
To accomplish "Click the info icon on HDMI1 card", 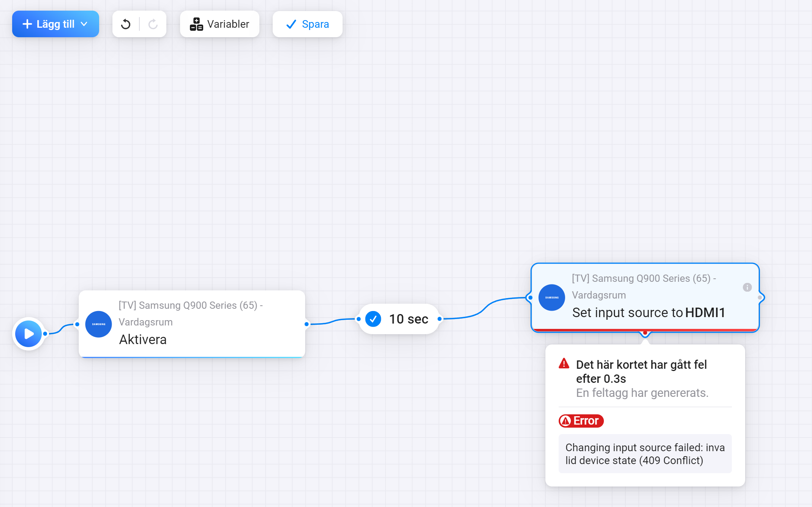I will [x=747, y=287].
